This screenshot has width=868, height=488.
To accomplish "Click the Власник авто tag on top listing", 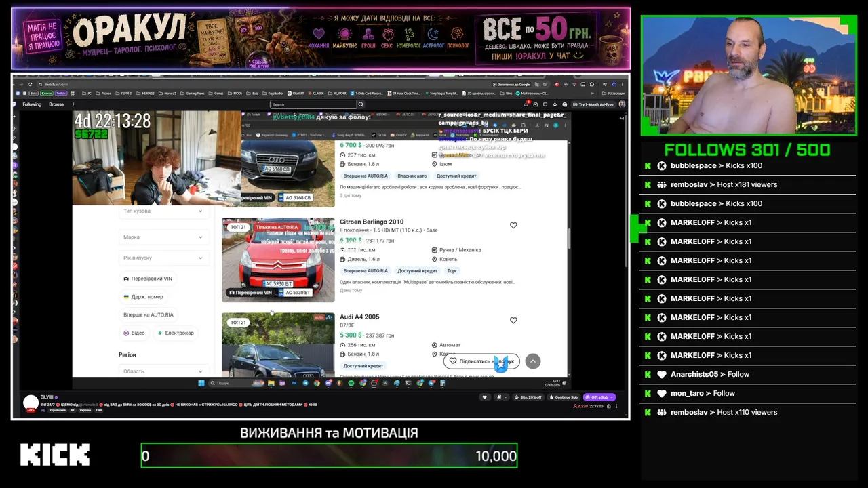I will [412, 176].
